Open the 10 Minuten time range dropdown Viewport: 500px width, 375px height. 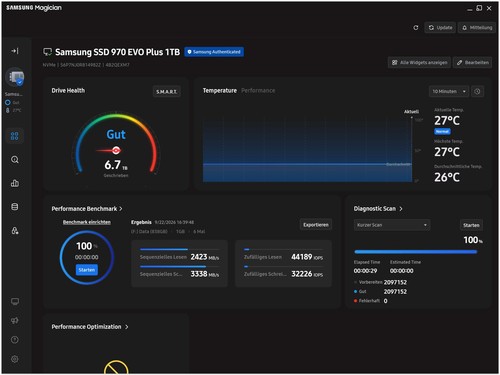click(x=449, y=91)
